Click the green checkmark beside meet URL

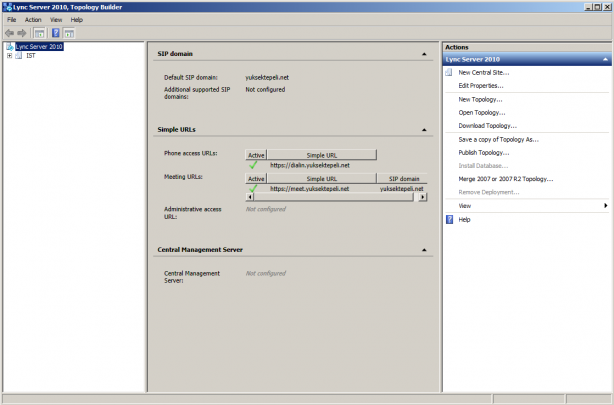[253, 189]
